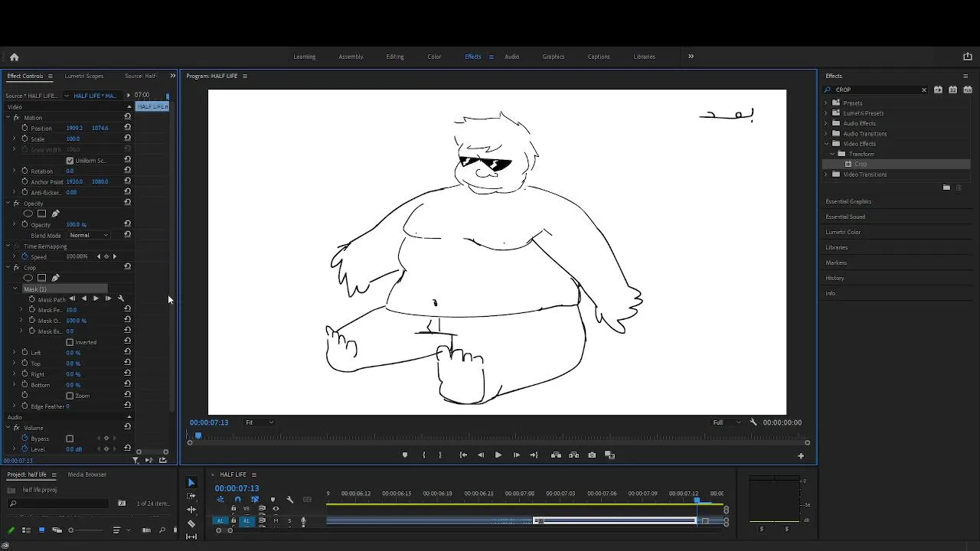
Task: Open the Program monitor button editor
Action: tap(801, 456)
